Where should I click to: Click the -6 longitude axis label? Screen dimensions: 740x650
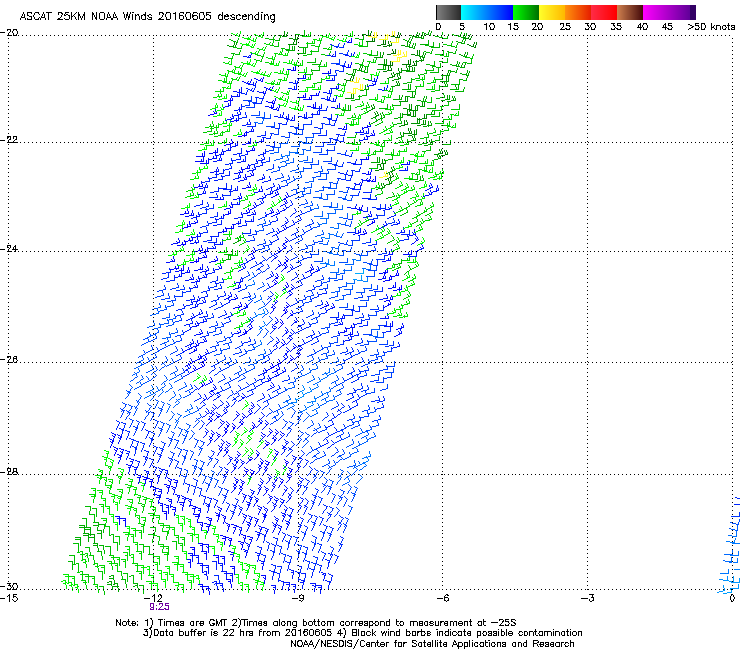pyautogui.click(x=442, y=598)
